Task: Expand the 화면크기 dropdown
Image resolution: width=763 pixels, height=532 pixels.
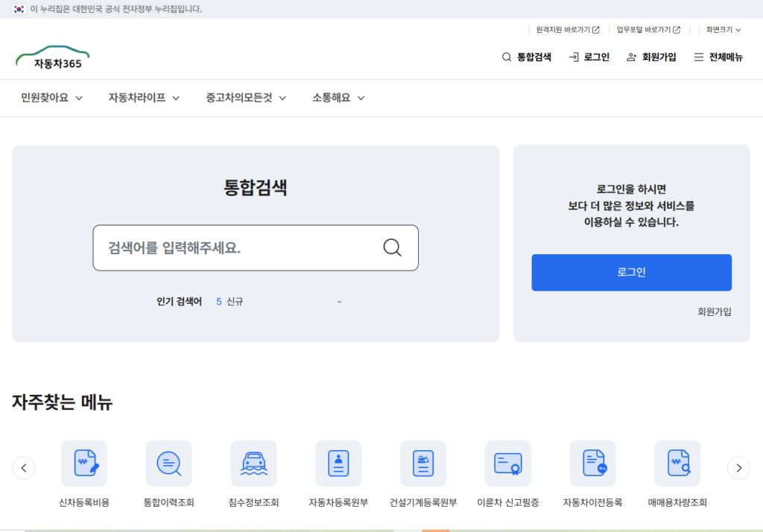Action: coord(722,30)
